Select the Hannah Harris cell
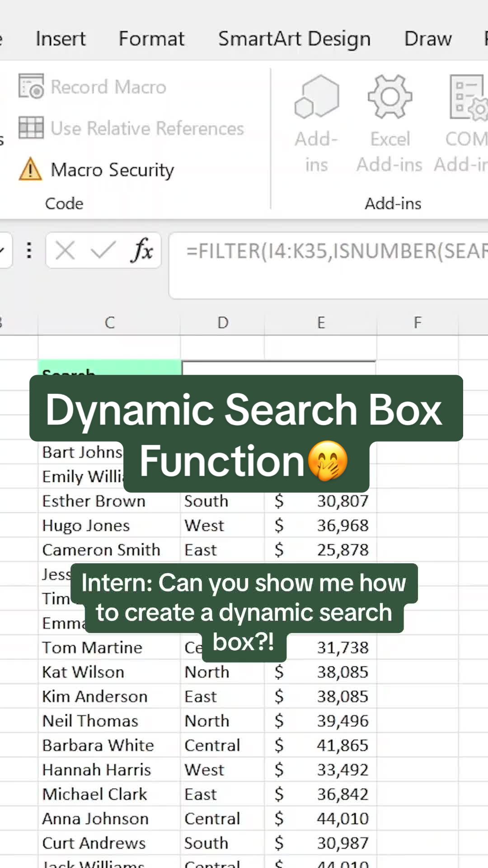This screenshot has width=488, height=868. coord(109,769)
